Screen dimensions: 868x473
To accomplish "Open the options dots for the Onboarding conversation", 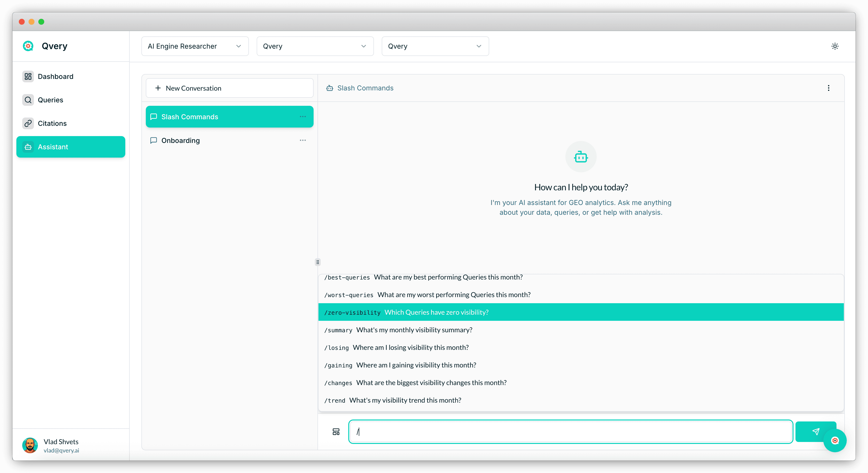I will click(303, 140).
